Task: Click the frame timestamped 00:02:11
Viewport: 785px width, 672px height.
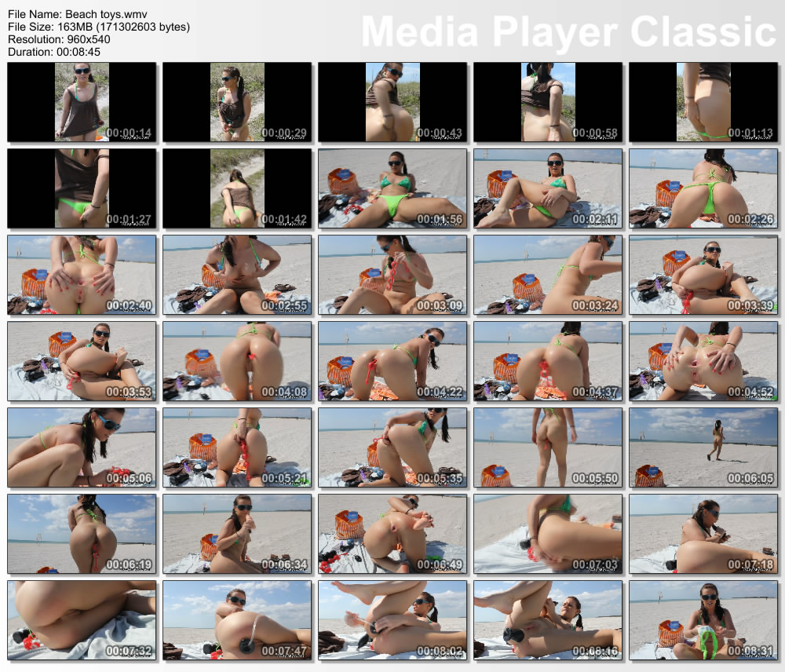Action: pyautogui.click(x=548, y=188)
